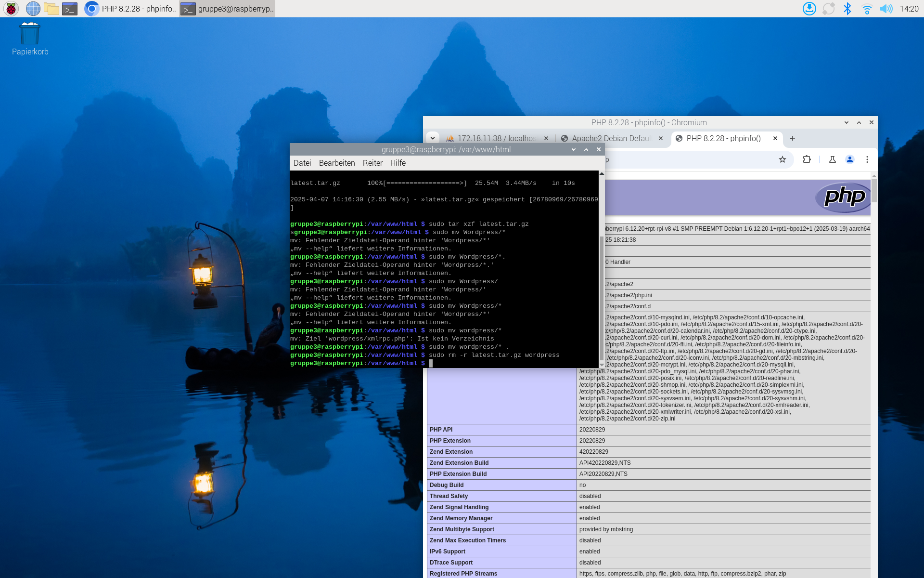Maximize the terminal window

coord(586,149)
